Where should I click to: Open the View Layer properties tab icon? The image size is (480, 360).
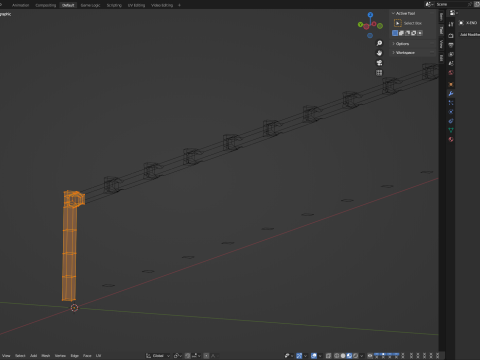(451, 54)
